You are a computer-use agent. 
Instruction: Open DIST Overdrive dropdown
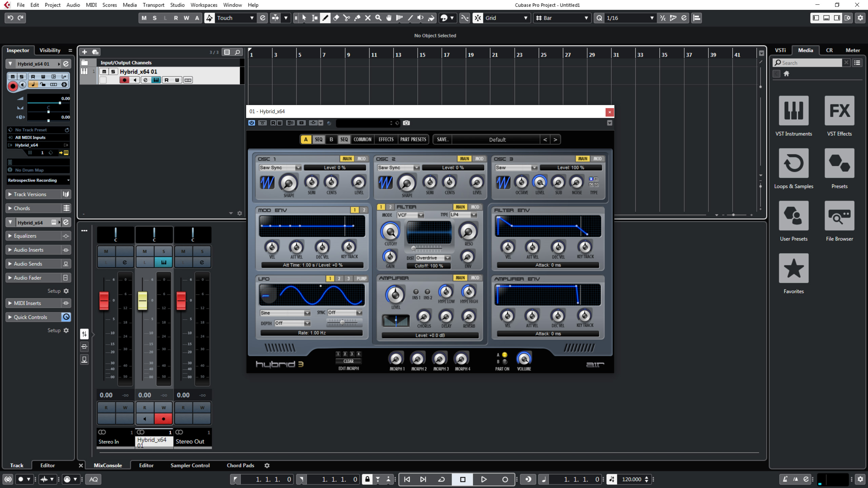433,258
